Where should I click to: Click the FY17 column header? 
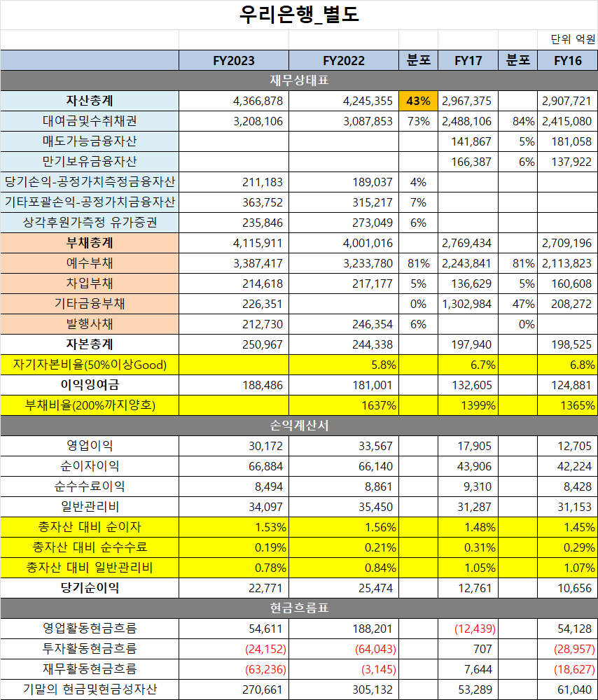coord(466,61)
